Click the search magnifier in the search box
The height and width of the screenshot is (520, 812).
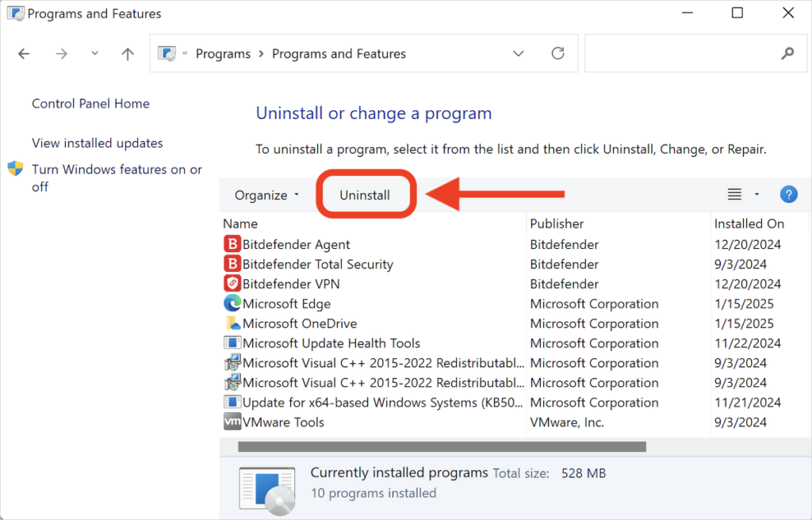click(787, 53)
